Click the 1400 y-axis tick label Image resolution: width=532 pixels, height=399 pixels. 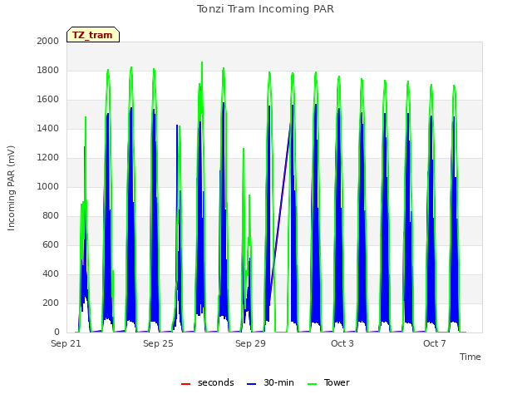click(x=48, y=128)
